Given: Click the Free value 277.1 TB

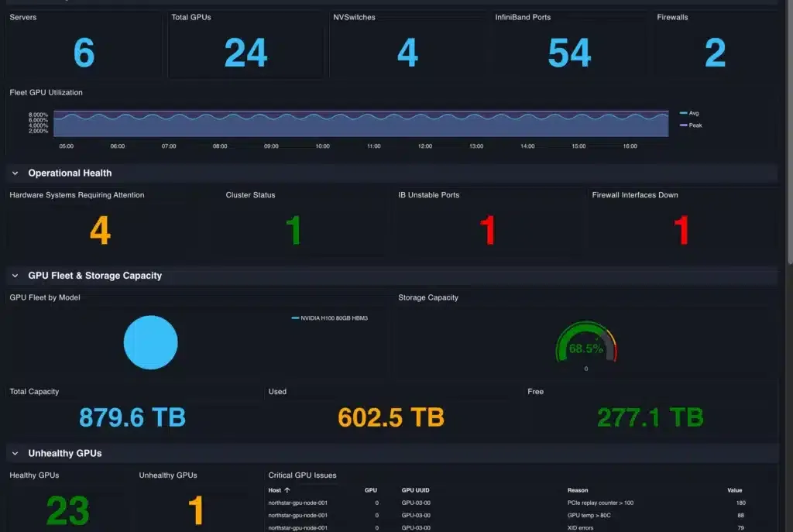Looking at the screenshot, I should (x=651, y=417).
